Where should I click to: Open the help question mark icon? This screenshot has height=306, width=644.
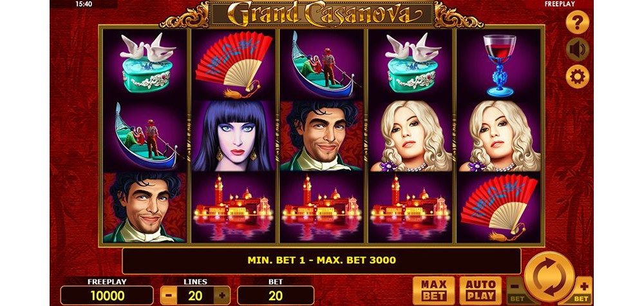[578, 22]
